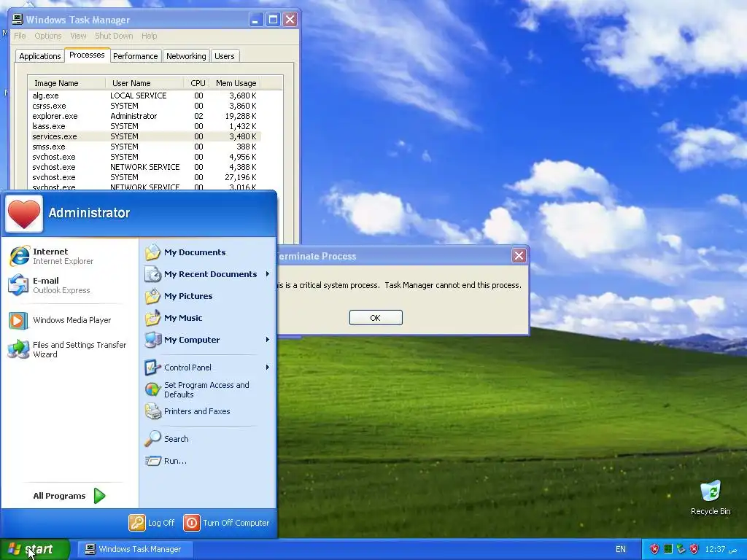Launch Outlook Express E-mail icon
The width and height of the screenshot is (747, 560).
click(18, 285)
